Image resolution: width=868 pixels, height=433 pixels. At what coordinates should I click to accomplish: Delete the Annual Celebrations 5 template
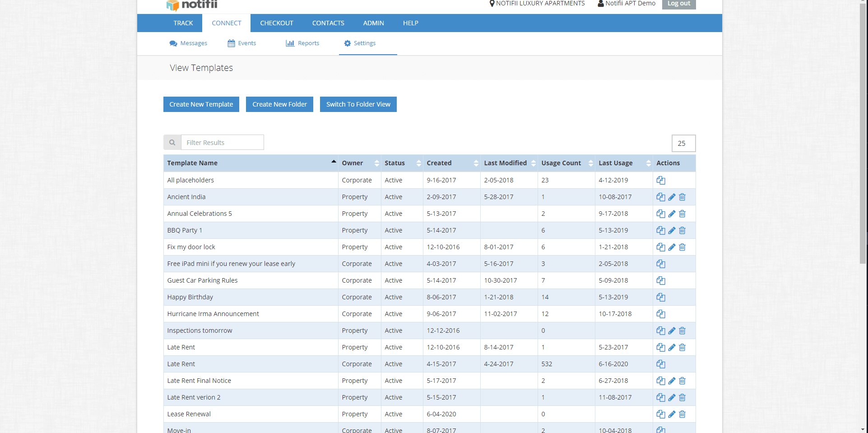pos(682,214)
